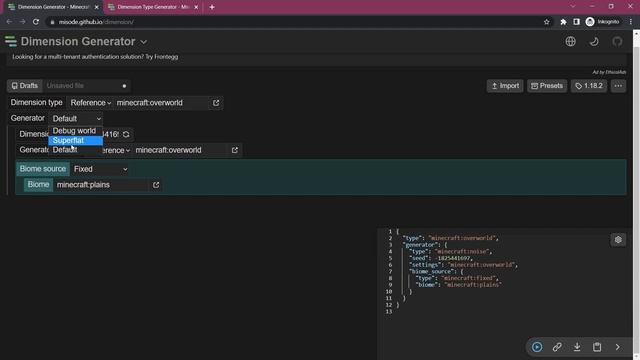This screenshot has height=360, width=640.
Task: Download the generated JSON file
Action: 577,347
